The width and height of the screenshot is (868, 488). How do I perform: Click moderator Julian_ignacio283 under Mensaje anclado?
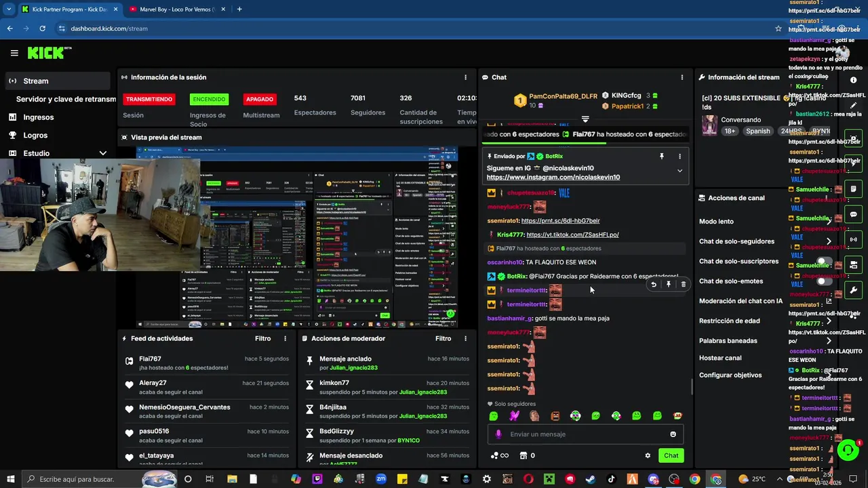354,367
